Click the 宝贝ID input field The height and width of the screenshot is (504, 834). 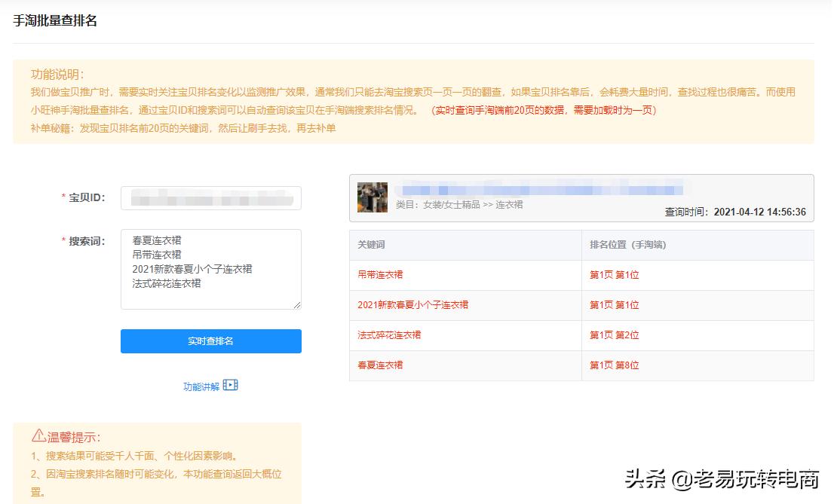coord(210,197)
